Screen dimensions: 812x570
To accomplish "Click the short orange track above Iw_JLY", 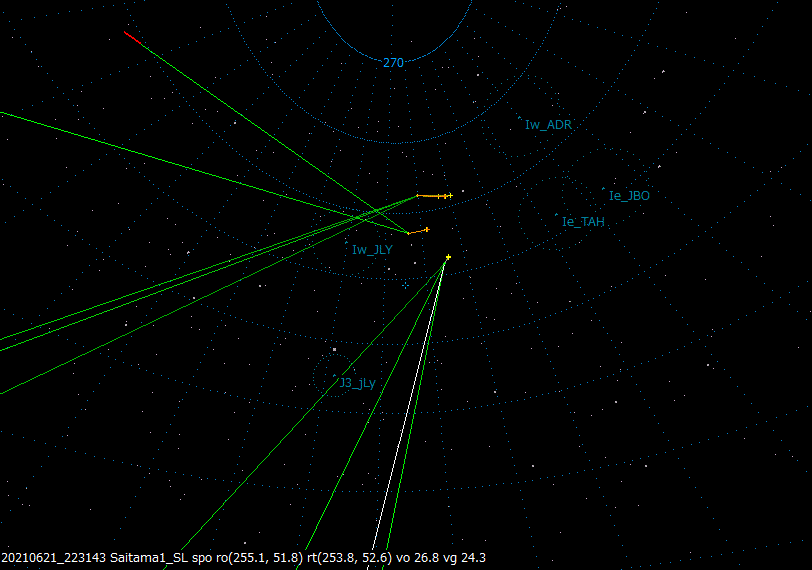I will [x=418, y=231].
